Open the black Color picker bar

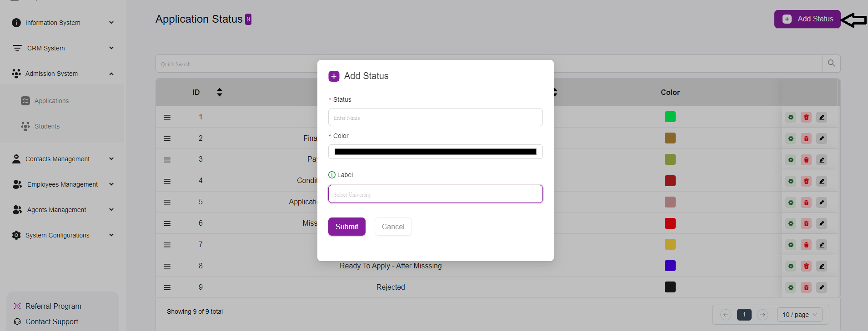435,152
